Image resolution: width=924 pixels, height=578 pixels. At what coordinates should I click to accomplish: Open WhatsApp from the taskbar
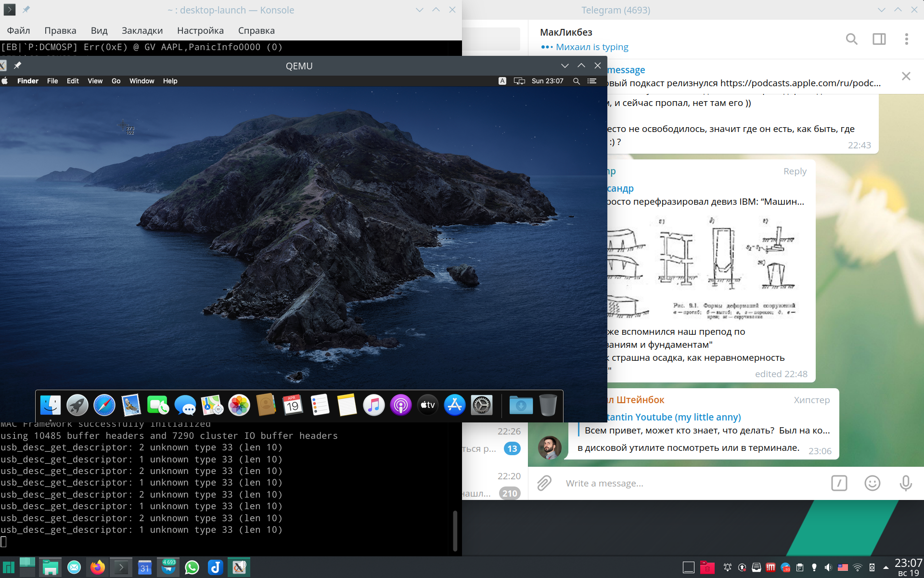[192, 567]
